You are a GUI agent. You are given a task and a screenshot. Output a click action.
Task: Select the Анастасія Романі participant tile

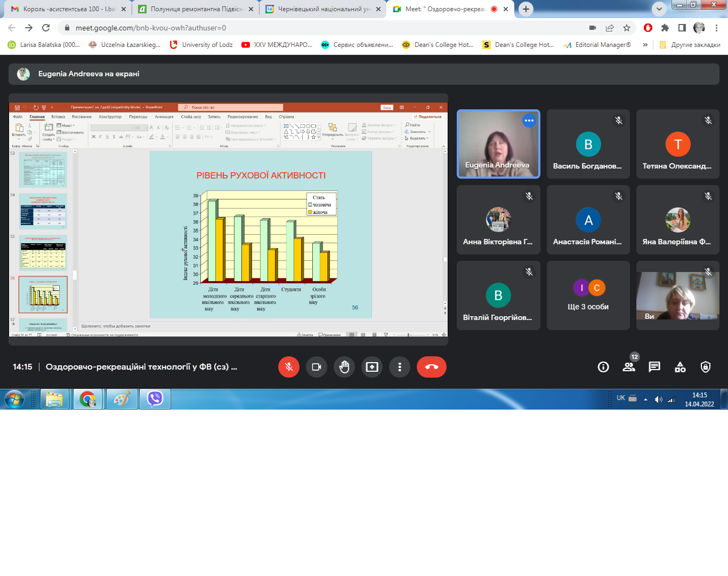pyautogui.click(x=588, y=220)
